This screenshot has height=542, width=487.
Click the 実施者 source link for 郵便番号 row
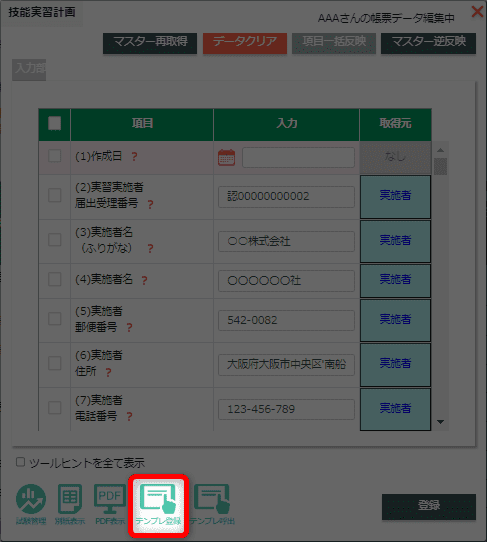[395, 320]
